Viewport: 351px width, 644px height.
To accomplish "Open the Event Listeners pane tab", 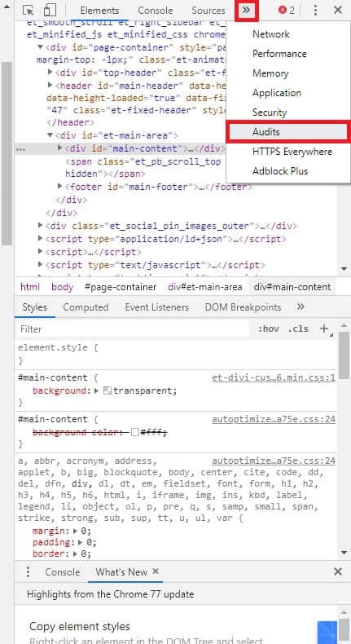I will [x=157, y=307].
